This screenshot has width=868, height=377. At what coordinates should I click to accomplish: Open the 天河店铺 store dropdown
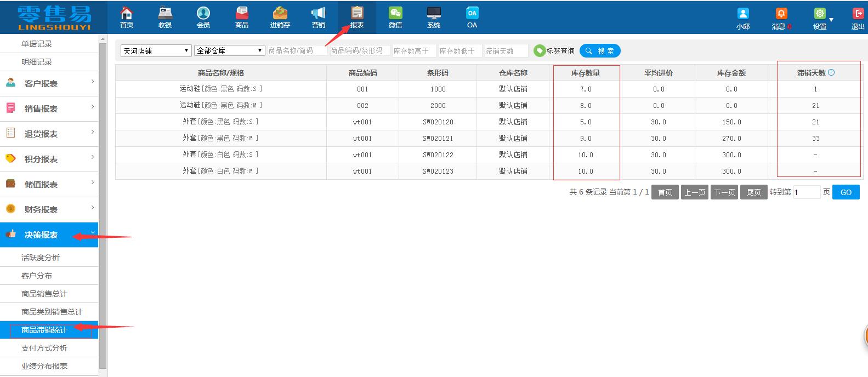[x=156, y=51]
